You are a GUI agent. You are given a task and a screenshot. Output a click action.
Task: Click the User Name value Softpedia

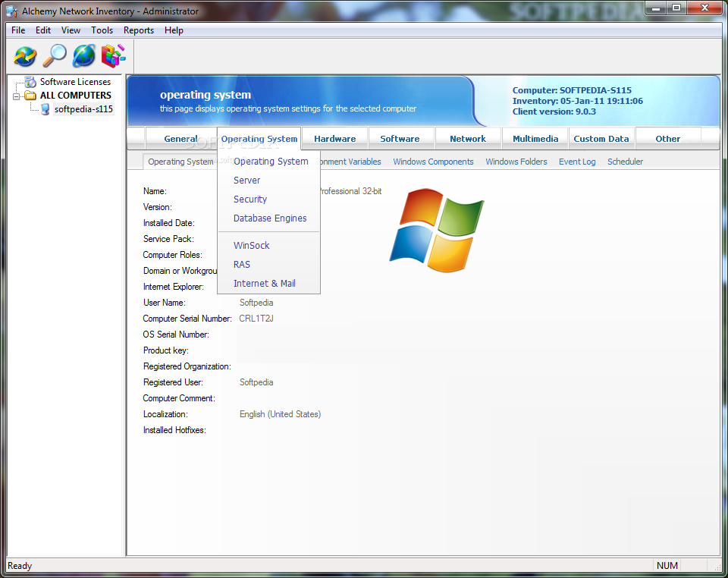[x=256, y=303]
